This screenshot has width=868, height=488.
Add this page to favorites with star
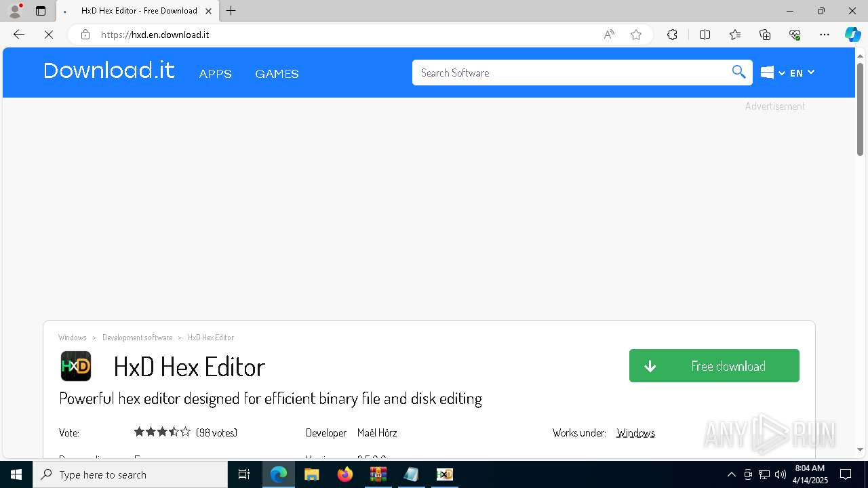(x=636, y=35)
